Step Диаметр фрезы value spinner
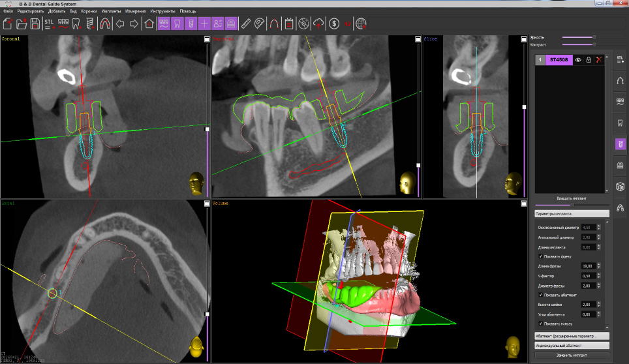The image size is (629, 364). [x=598, y=286]
